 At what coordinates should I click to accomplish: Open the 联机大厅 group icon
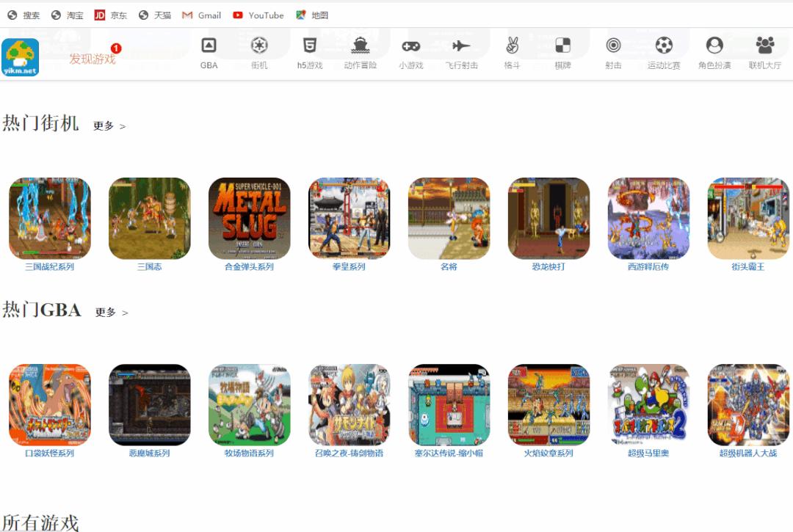(x=764, y=45)
